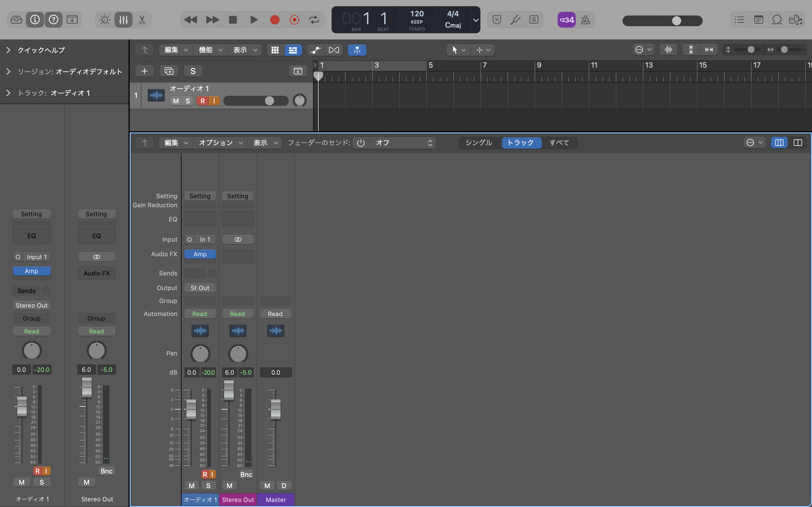Screen dimensions: 812x507
Task: Click the Record button in transport
Action: (x=274, y=20)
